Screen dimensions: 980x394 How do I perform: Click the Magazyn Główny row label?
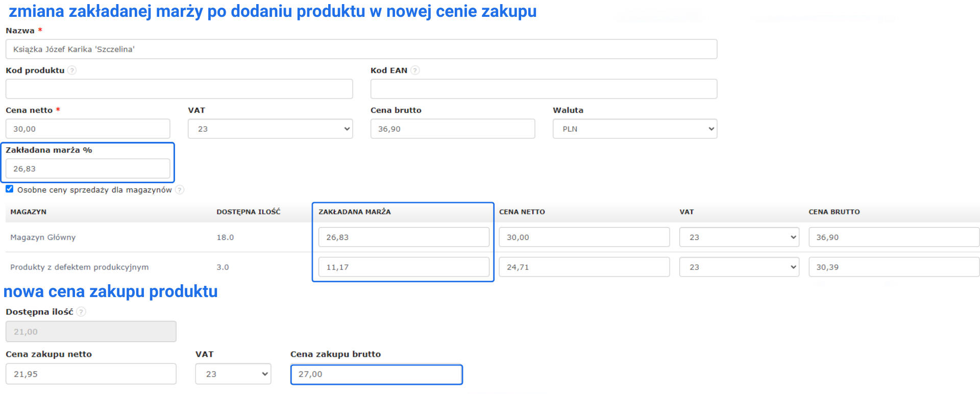click(x=43, y=237)
